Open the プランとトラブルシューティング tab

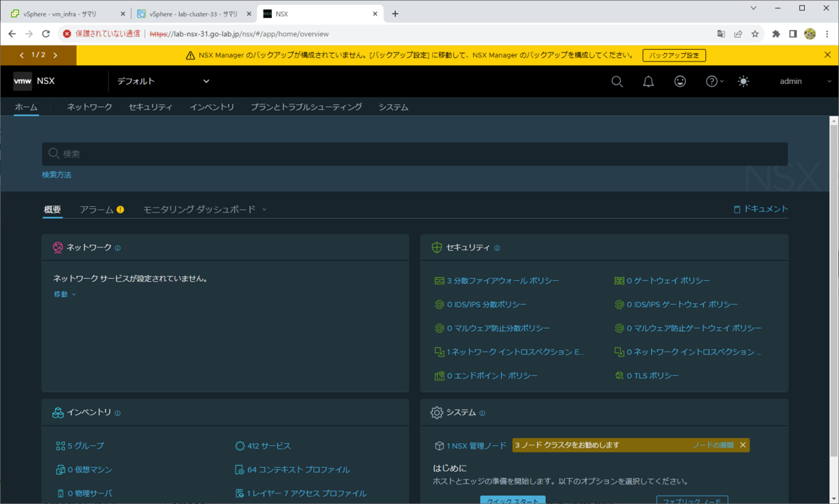tap(306, 107)
